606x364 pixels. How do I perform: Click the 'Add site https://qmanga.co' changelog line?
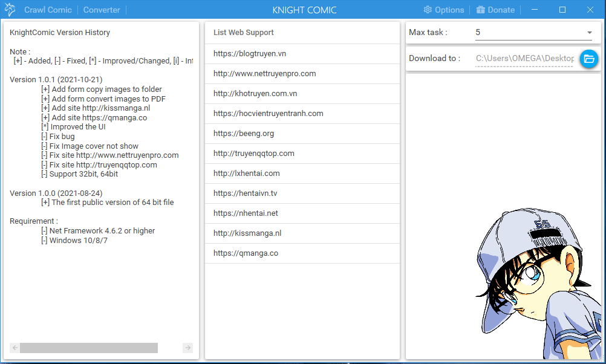pos(94,118)
